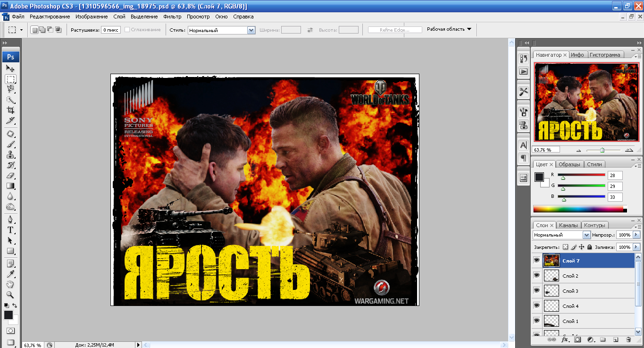Viewport: 644px width, 348px height.
Task: Click the color spectrum ramp
Action: tap(580, 209)
